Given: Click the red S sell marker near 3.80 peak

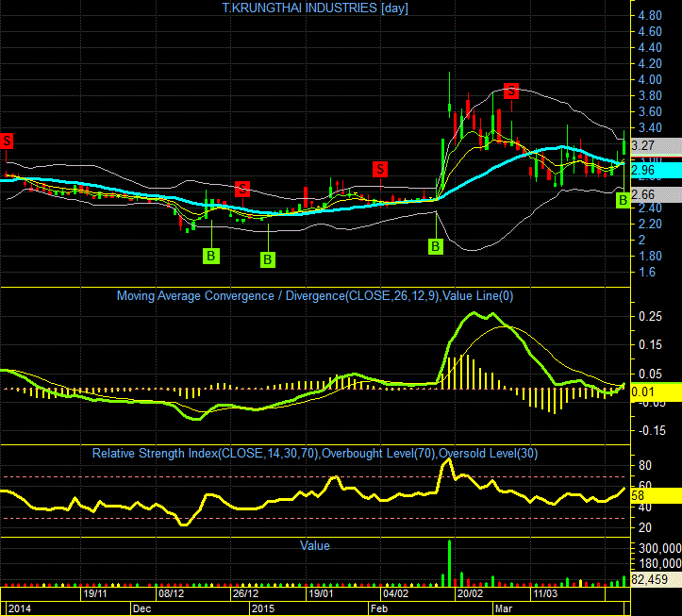Looking at the screenshot, I should coord(511,91).
